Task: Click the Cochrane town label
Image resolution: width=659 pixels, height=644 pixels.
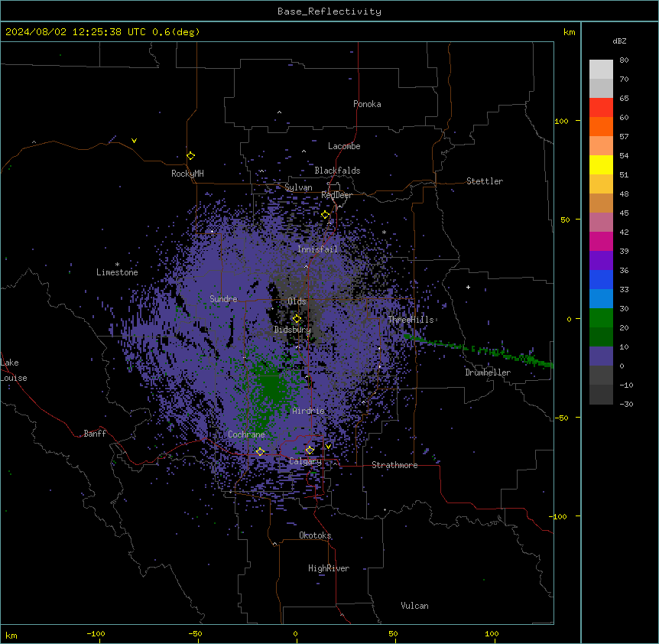Action: (246, 434)
